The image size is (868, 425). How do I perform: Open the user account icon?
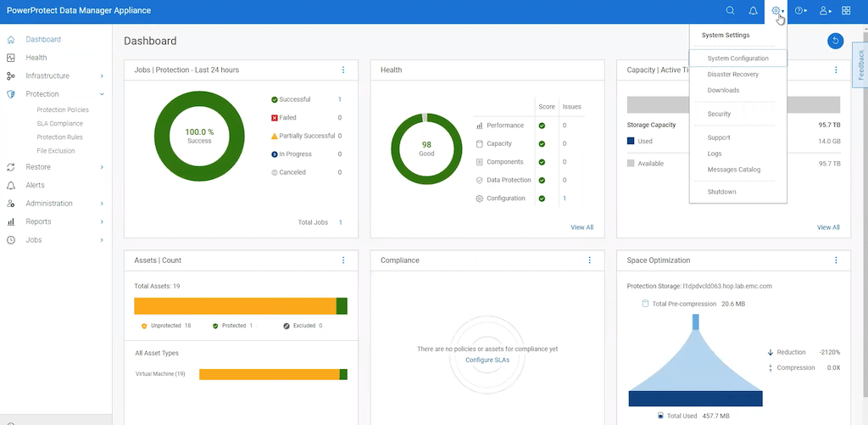point(823,10)
